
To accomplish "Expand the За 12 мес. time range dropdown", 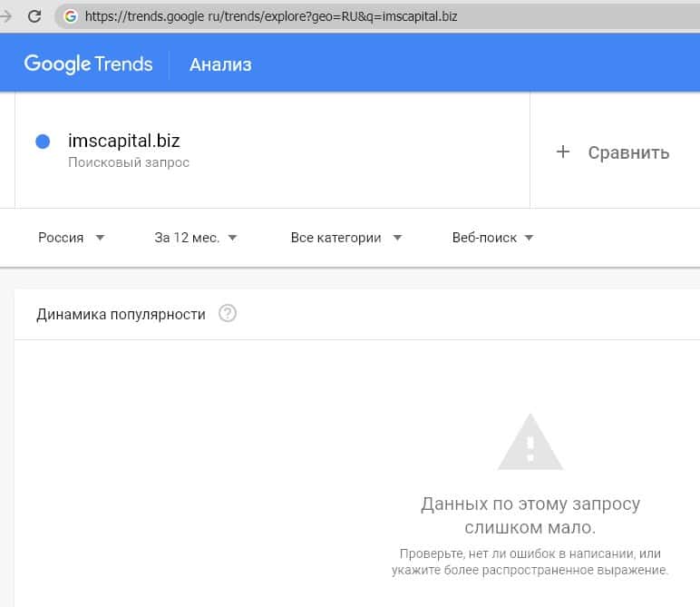I will (195, 238).
